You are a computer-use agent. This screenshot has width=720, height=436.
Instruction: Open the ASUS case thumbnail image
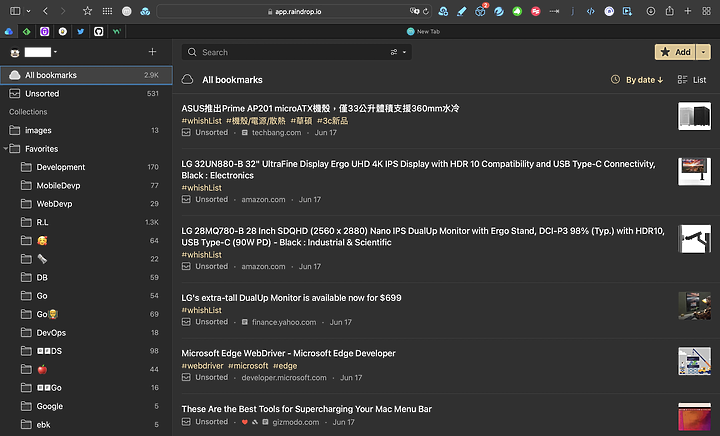pyautogui.click(x=694, y=116)
